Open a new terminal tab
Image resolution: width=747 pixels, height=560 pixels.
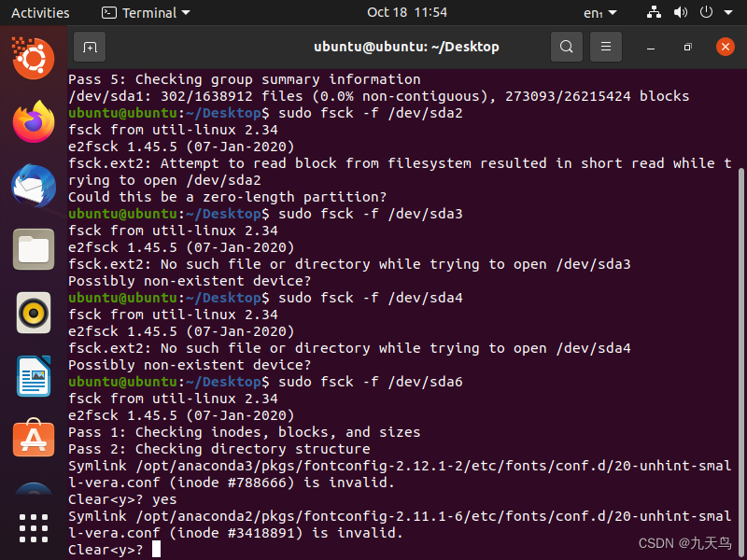coord(90,47)
